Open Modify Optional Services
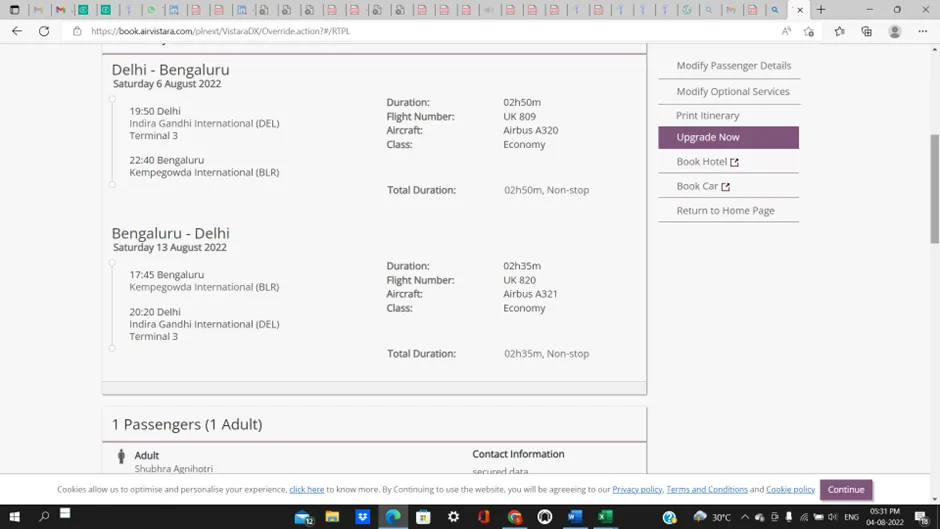 pos(733,91)
